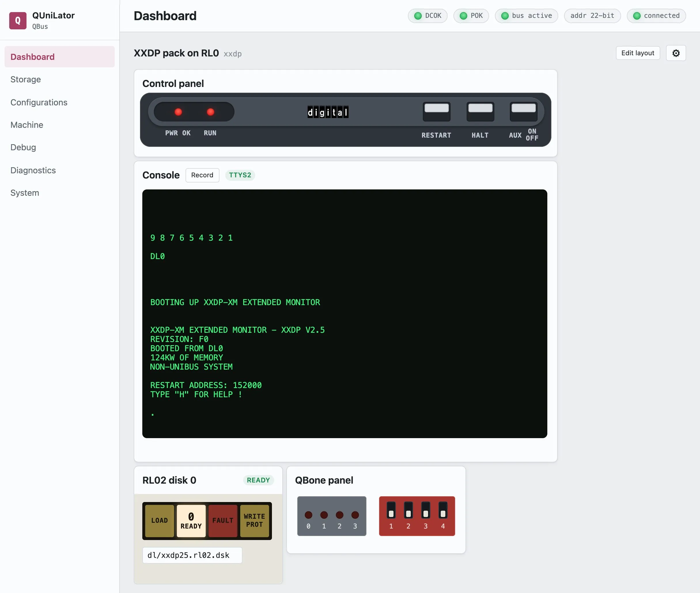Click the 'BOOTING UP XXDP-XM EXTENDED MONITOR' line

tap(235, 302)
